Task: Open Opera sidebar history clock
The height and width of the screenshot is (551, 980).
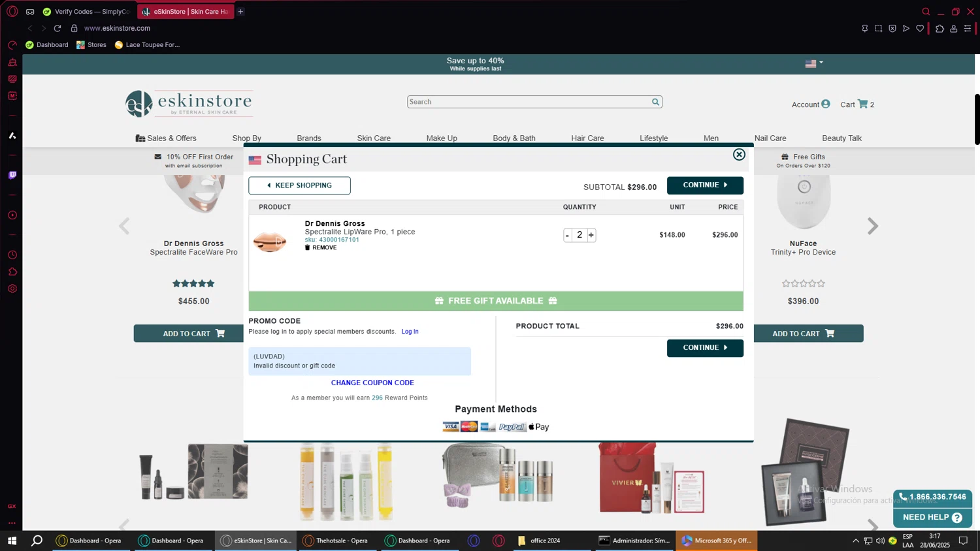Action: tap(12, 255)
